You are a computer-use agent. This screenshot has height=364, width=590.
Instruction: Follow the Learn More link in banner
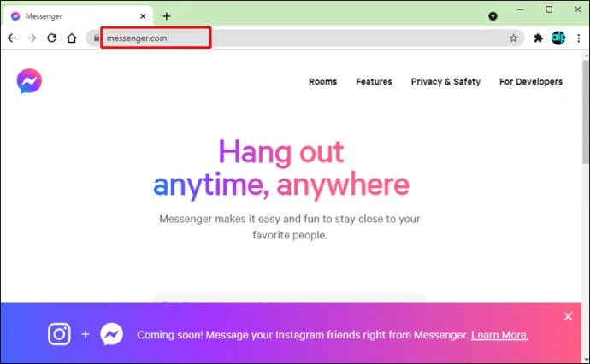[499, 335]
